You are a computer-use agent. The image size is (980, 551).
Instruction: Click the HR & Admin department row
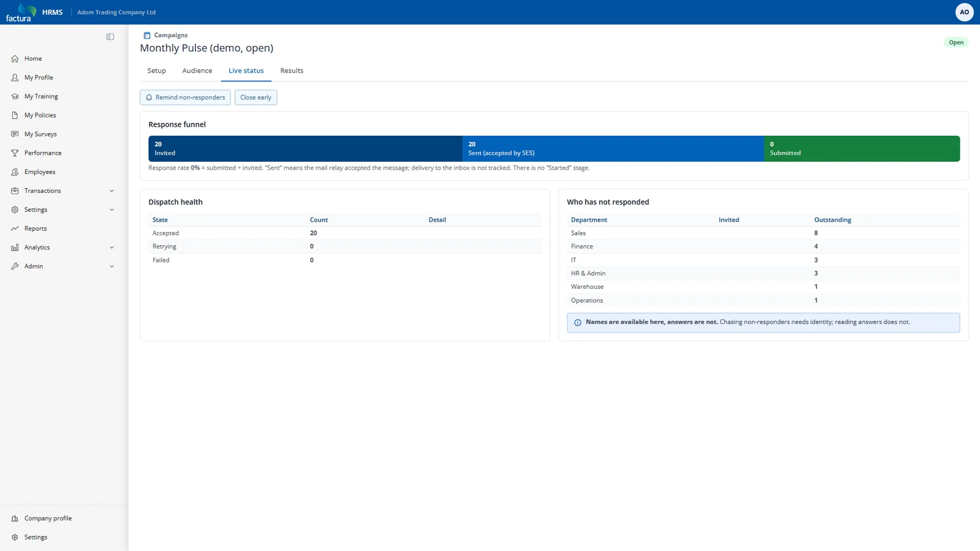tap(763, 274)
